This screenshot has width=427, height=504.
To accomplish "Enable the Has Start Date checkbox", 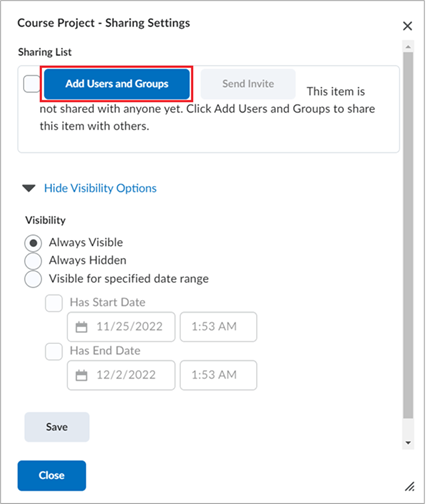I will click(54, 303).
